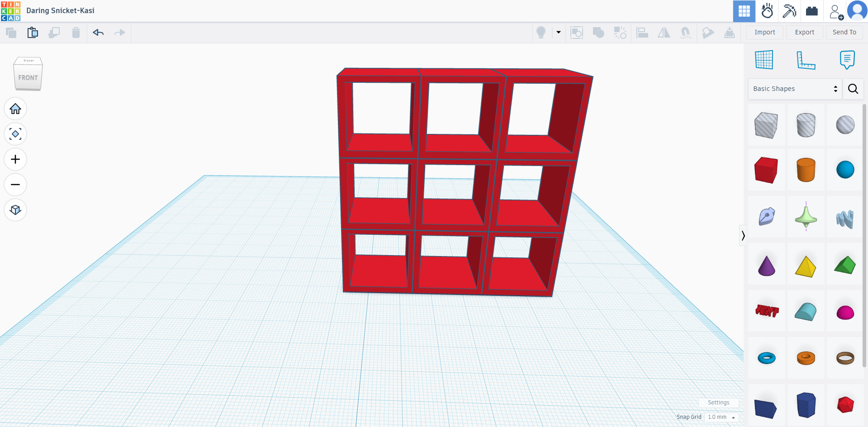Open the visibility dropdown arrow next to lightbulb

pyautogui.click(x=559, y=33)
